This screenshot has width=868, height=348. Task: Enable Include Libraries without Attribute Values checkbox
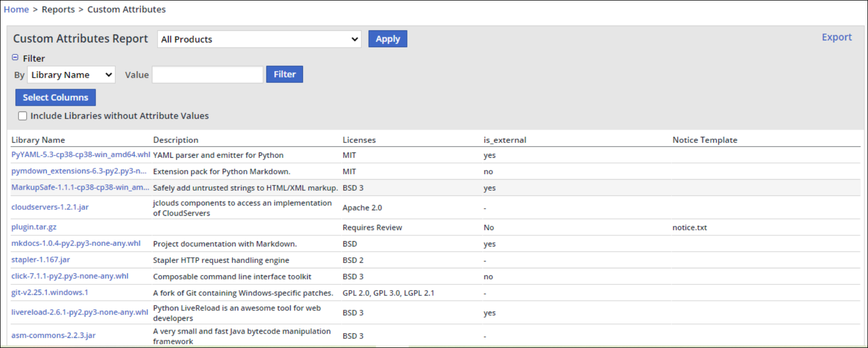pos(23,116)
